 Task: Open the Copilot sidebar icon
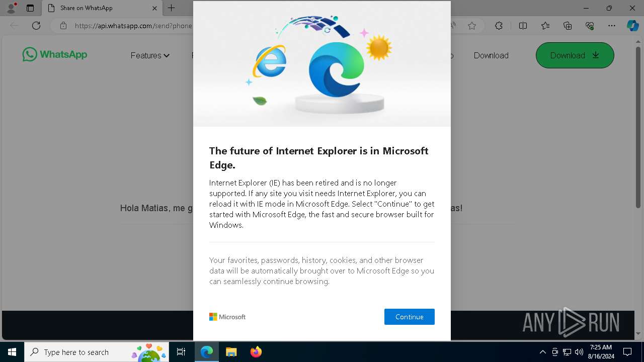[x=632, y=26]
